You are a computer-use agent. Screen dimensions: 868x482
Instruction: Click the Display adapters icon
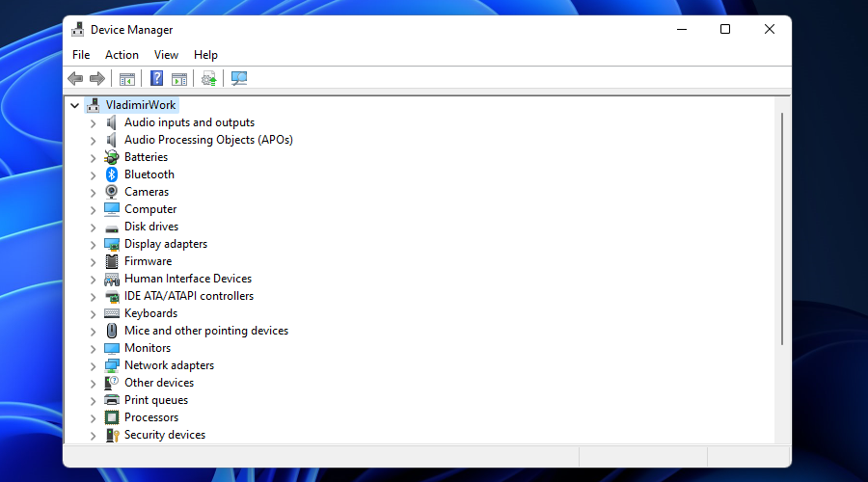point(112,244)
